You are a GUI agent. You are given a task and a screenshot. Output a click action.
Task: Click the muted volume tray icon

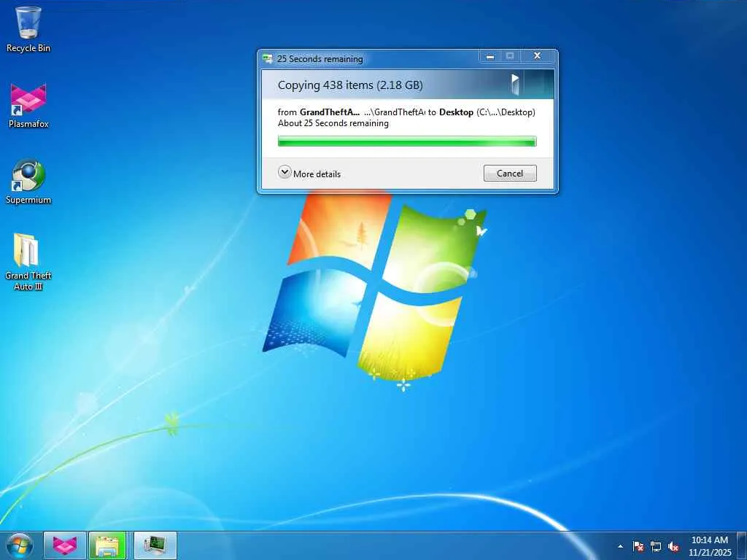coord(673,546)
